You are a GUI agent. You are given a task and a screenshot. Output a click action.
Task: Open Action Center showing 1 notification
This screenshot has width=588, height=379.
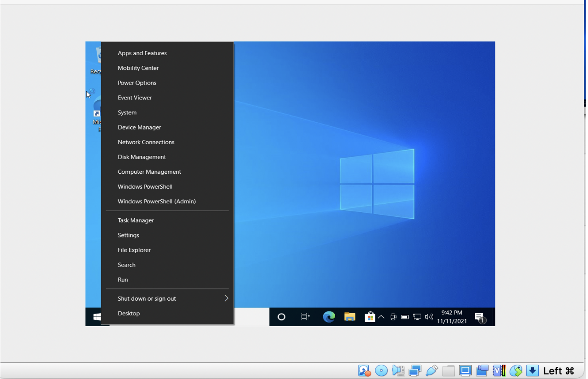tap(480, 317)
